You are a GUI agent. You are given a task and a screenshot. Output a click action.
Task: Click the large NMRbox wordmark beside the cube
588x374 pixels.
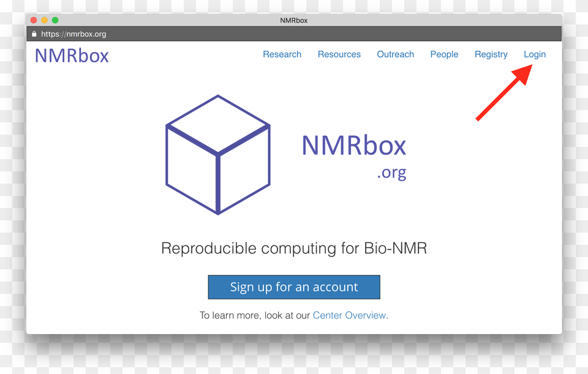pos(353,146)
